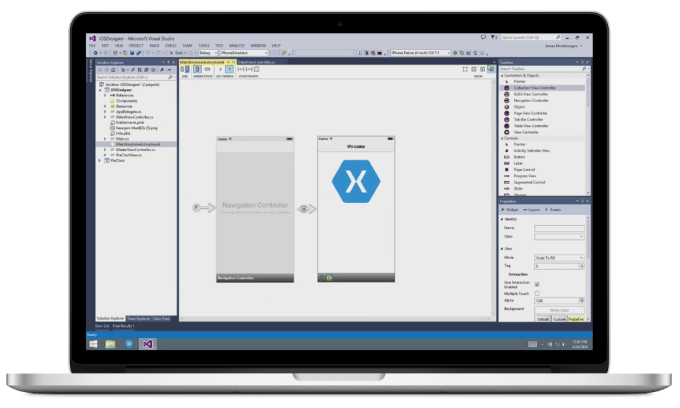
Task: Click the Alpha value stepper arrows
Action: 582,300
